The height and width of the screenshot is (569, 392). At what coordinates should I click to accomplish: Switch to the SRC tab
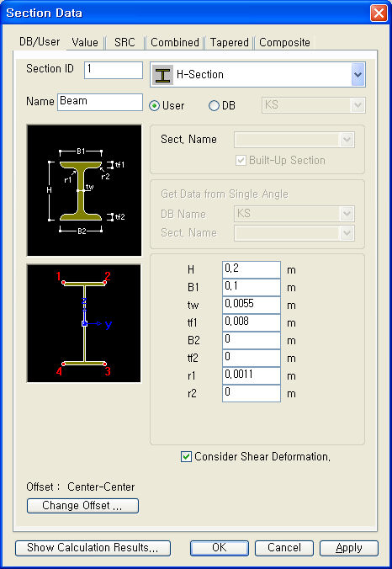click(124, 42)
